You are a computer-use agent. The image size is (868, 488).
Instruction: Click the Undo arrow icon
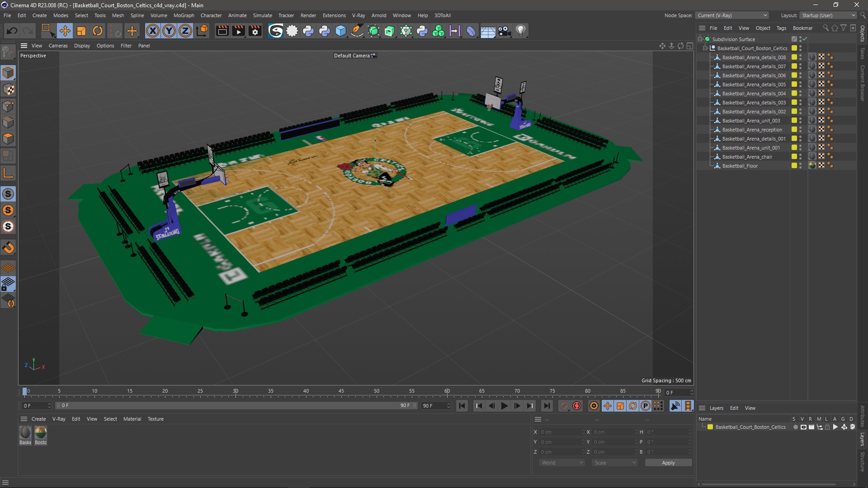tap(12, 31)
